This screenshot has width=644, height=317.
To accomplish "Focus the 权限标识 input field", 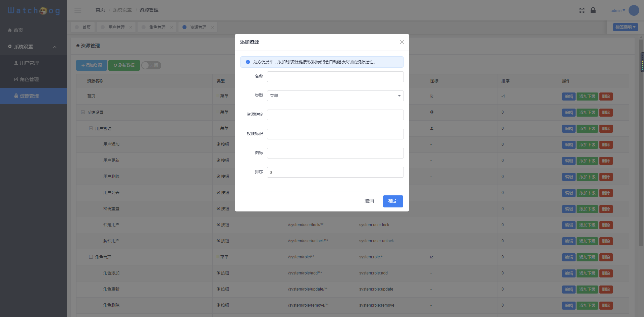I will pos(335,134).
